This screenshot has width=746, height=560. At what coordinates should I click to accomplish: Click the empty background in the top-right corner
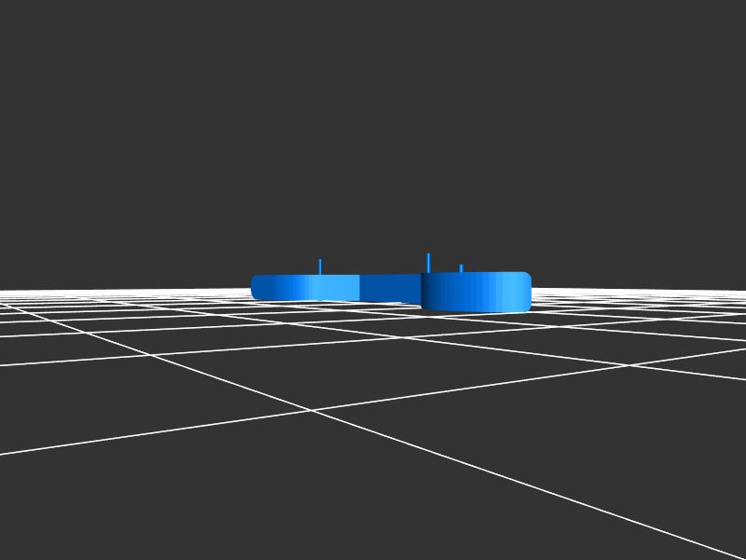(x=709, y=37)
